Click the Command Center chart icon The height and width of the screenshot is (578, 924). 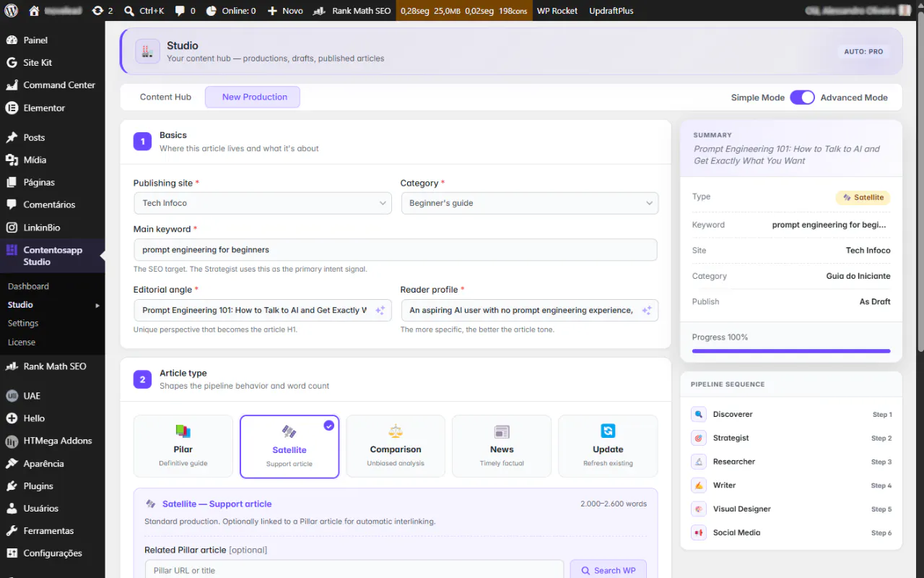(x=12, y=85)
